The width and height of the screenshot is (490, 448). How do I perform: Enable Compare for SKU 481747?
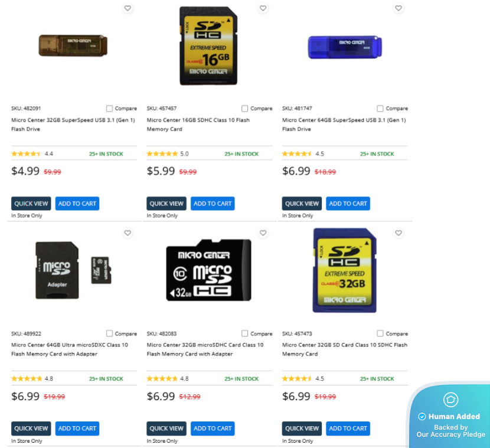pos(380,109)
